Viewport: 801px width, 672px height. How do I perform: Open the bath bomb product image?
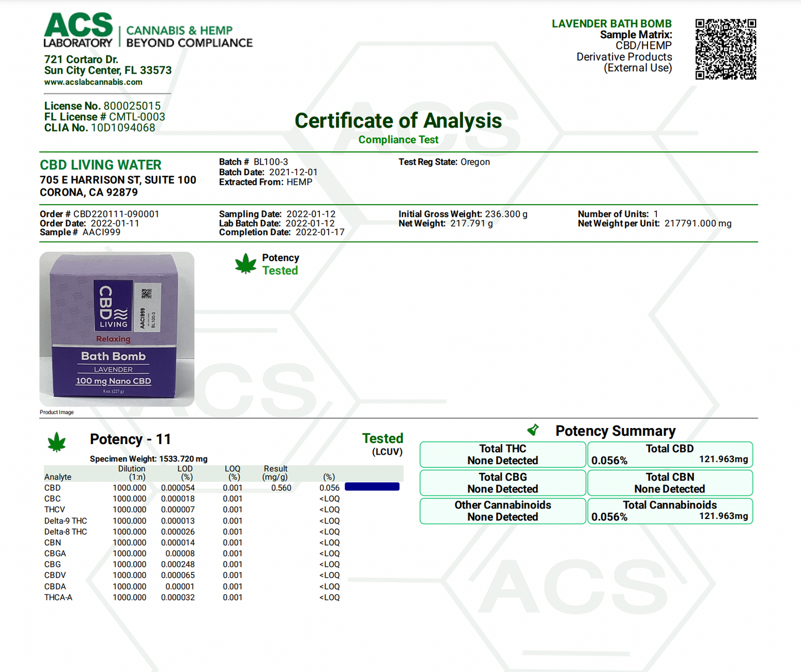tap(117, 329)
